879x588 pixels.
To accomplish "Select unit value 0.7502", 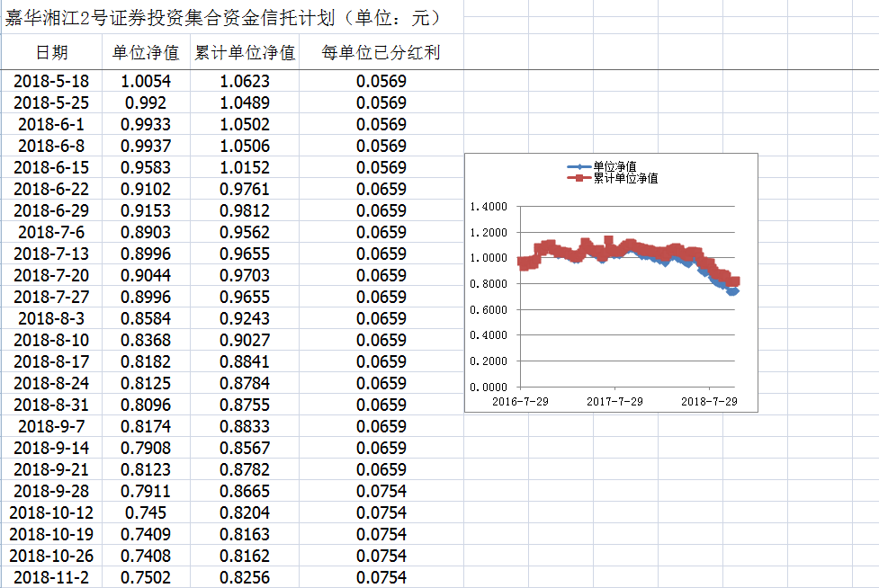I will click(146, 577).
